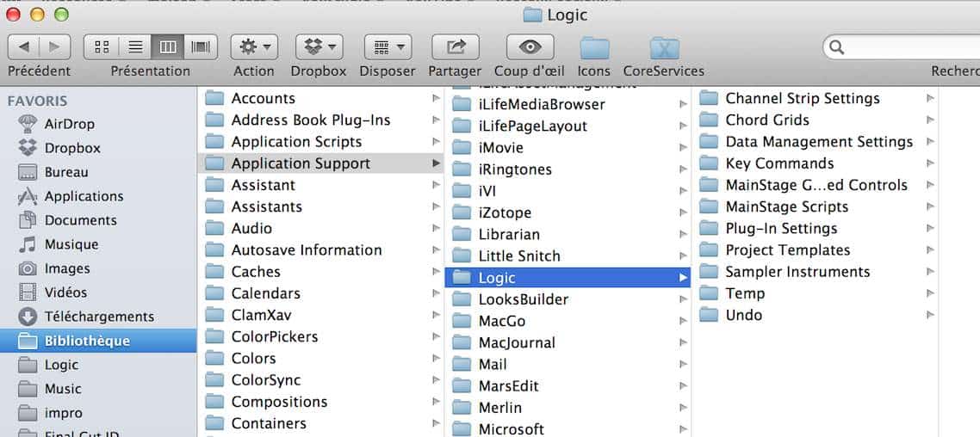
Task: Go back with the Précédent arrow
Action: coord(24,46)
